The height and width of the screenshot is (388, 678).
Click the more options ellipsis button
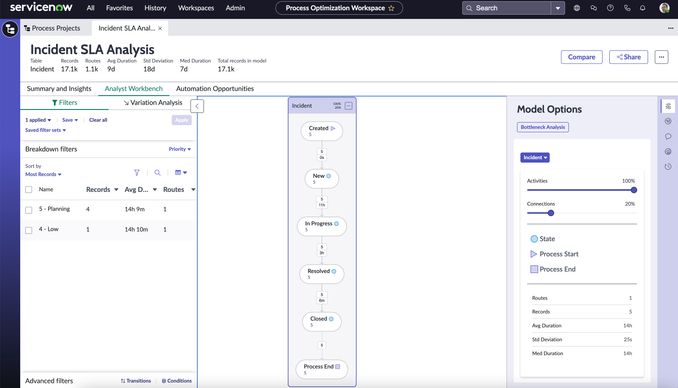pos(661,57)
